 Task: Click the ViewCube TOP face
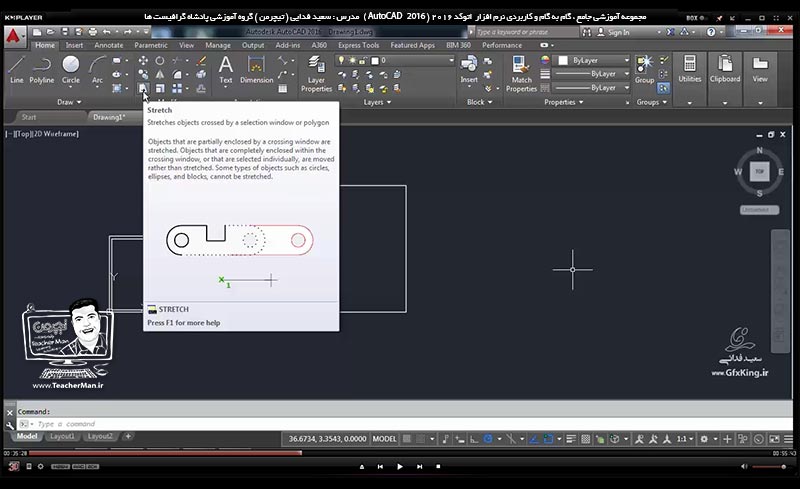pyautogui.click(x=760, y=172)
